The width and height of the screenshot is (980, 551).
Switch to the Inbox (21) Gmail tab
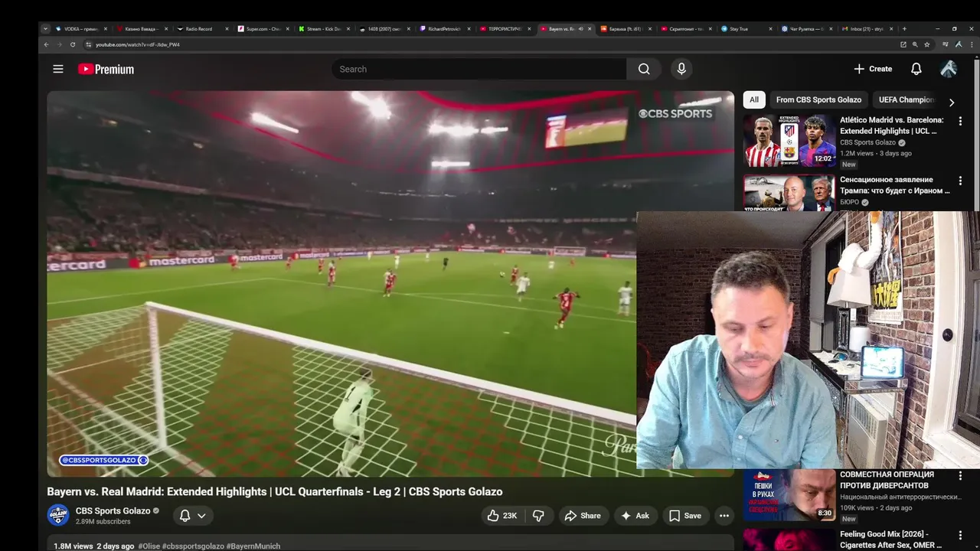point(867,28)
